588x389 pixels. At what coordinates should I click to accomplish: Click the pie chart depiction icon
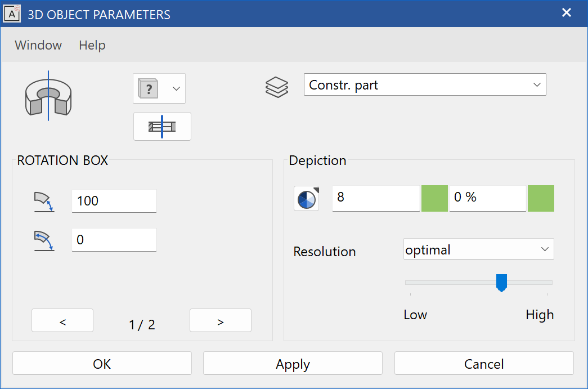[x=306, y=198]
